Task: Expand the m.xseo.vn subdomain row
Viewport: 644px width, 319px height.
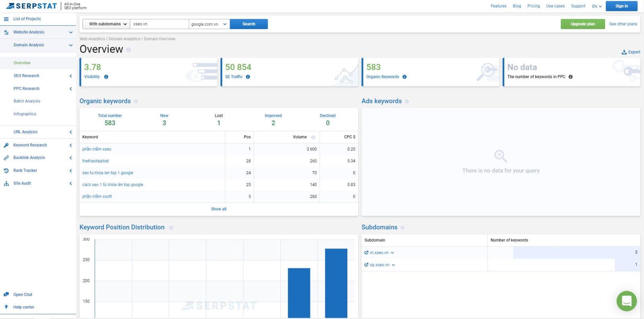Action: pos(392,253)
